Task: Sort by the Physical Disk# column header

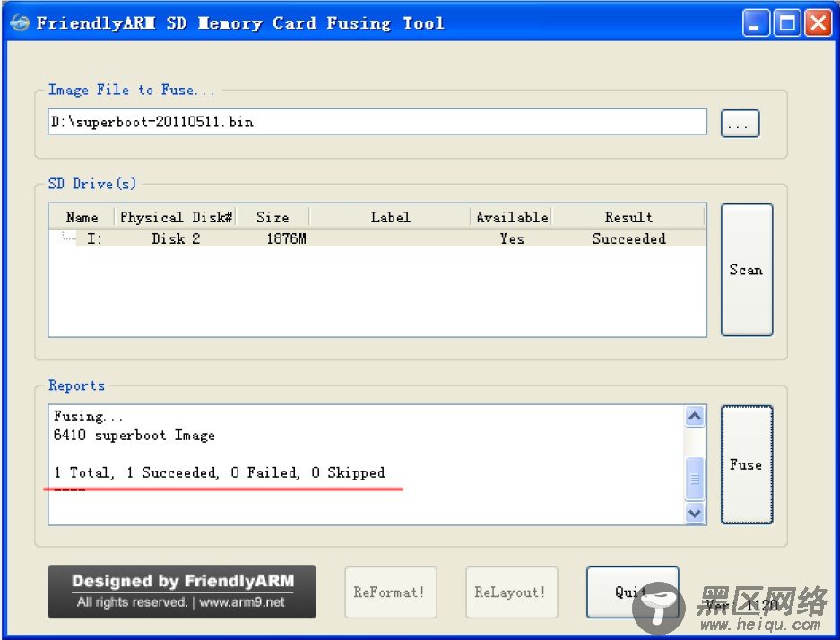Action: tap(176, 217)
